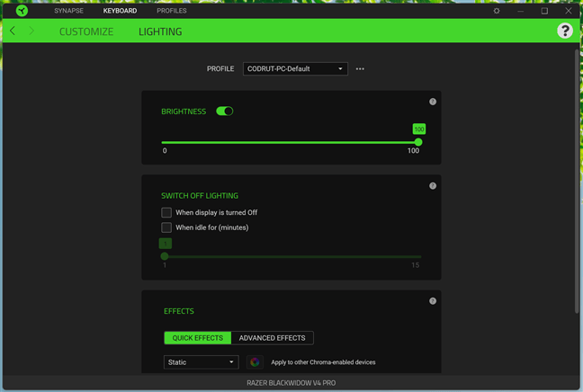This screenshot has width=583, height=392.
Task: Open the Static effect dropdown
Action: (201, 362)
